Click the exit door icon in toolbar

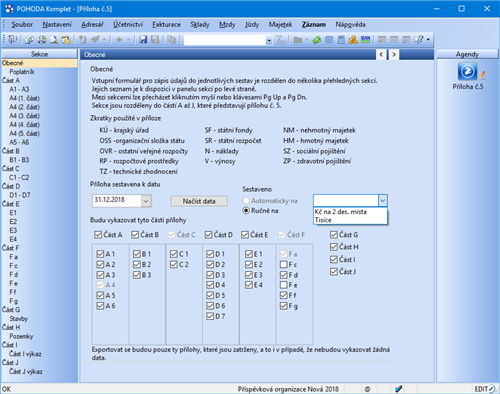coord(12,40)
